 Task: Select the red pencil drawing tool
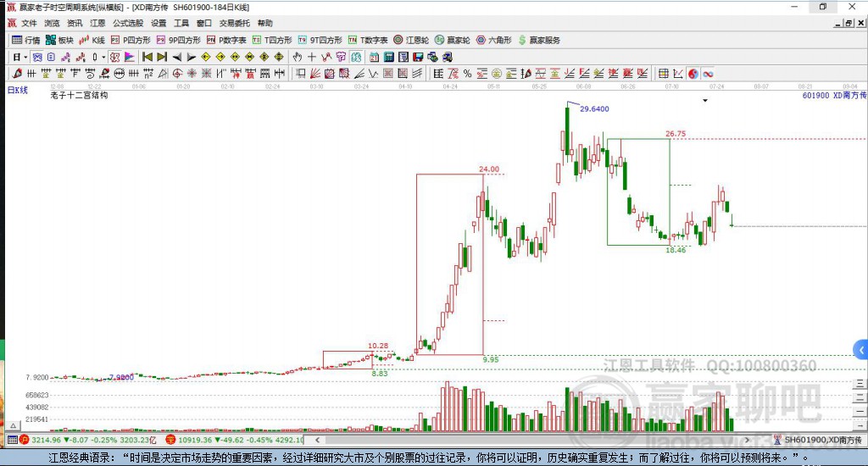[x=17, y=74]
